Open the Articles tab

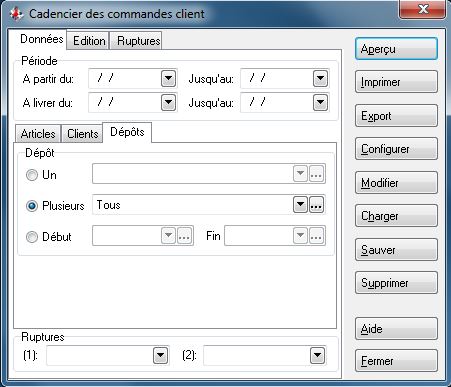[38, 134]
